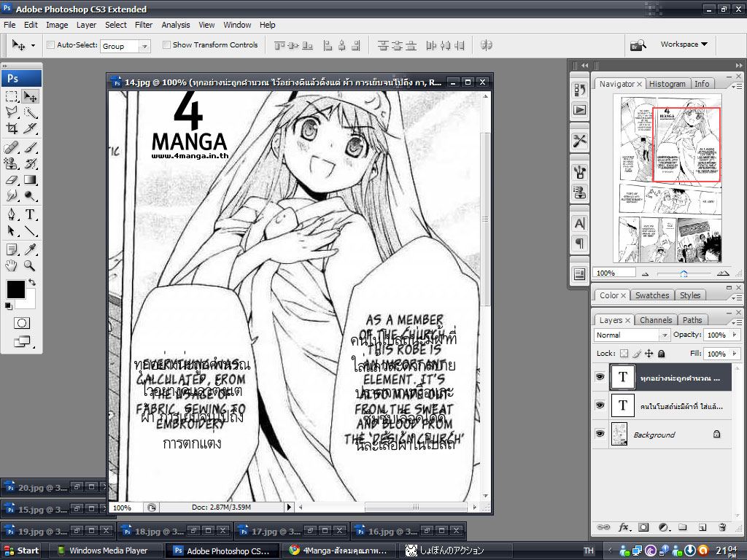Image resolution: width=747 pixels, height=560 pixels.
Task: Switch to the Styles tab
Action: pos(690,295)
